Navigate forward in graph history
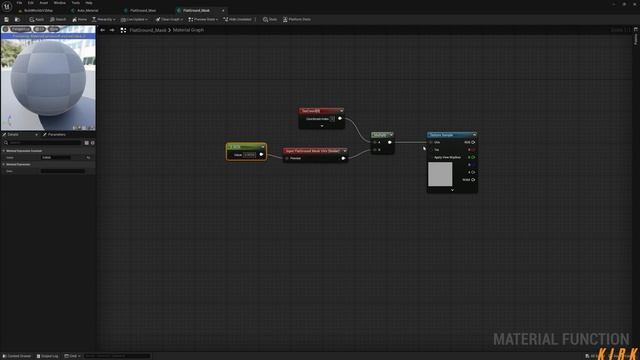 (x=112, y=30)
